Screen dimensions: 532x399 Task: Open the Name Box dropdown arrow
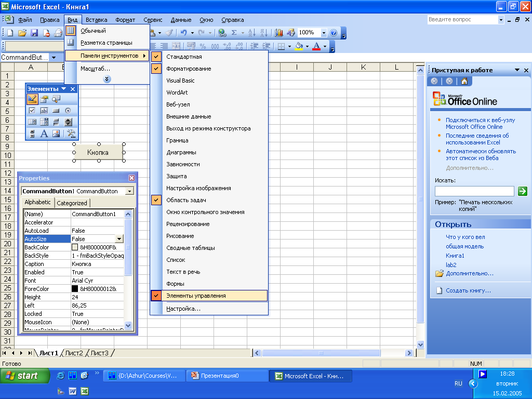click(x=54, y=57)
